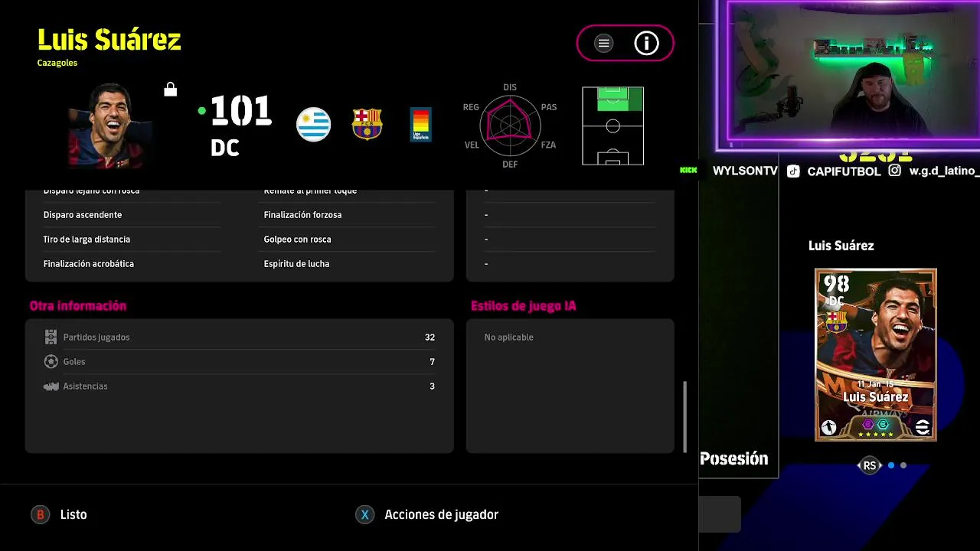The width and height of the screenshot is (980, 551).
Task: Click Estilos de juego IA heading
Action: point(523,305)
